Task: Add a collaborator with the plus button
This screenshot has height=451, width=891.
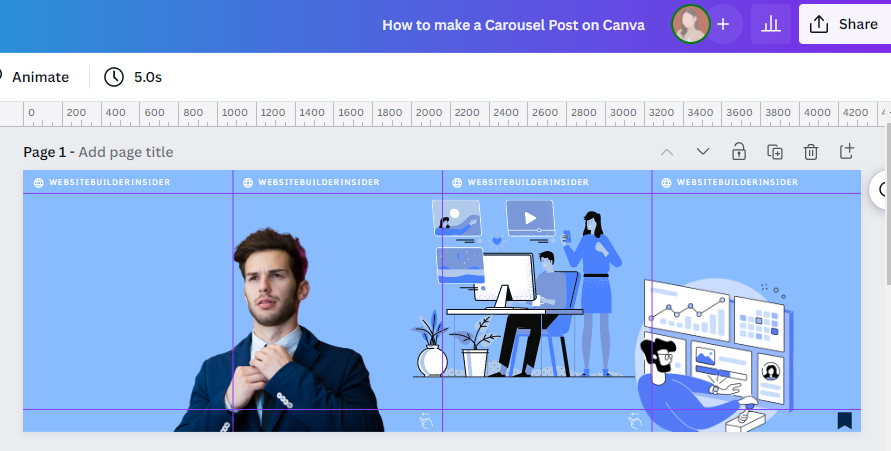Action: point(723,24)
